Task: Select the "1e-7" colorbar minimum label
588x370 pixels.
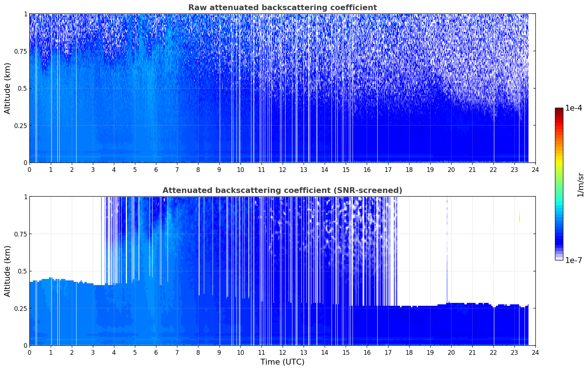Action: pyautogui.click(x=573, y=260)
